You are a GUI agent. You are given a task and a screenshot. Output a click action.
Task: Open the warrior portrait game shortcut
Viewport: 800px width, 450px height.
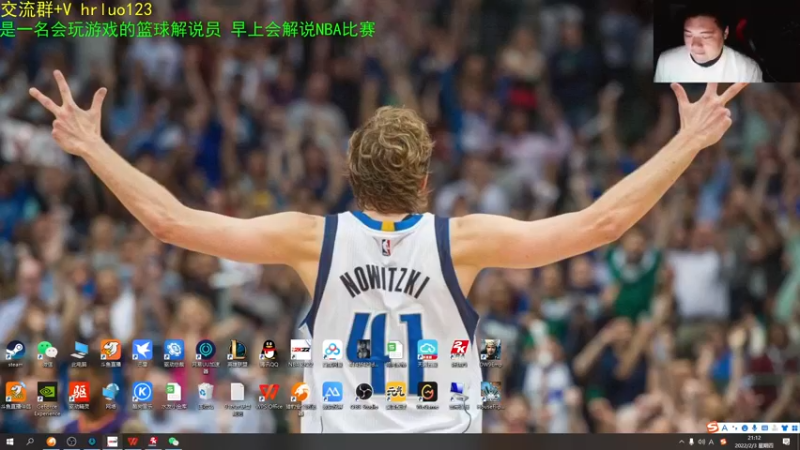pyautogui.click(x=490, y=353)
